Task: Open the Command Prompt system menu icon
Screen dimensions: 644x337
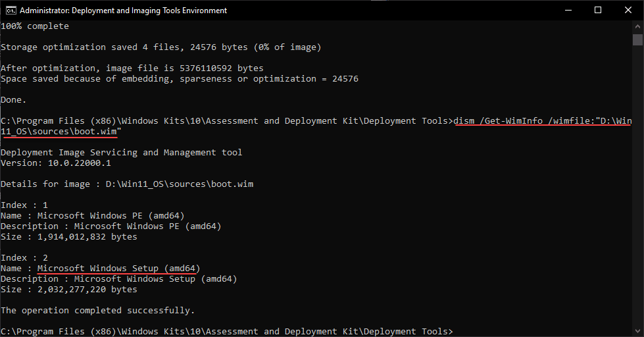Action: tap(10, 11)
